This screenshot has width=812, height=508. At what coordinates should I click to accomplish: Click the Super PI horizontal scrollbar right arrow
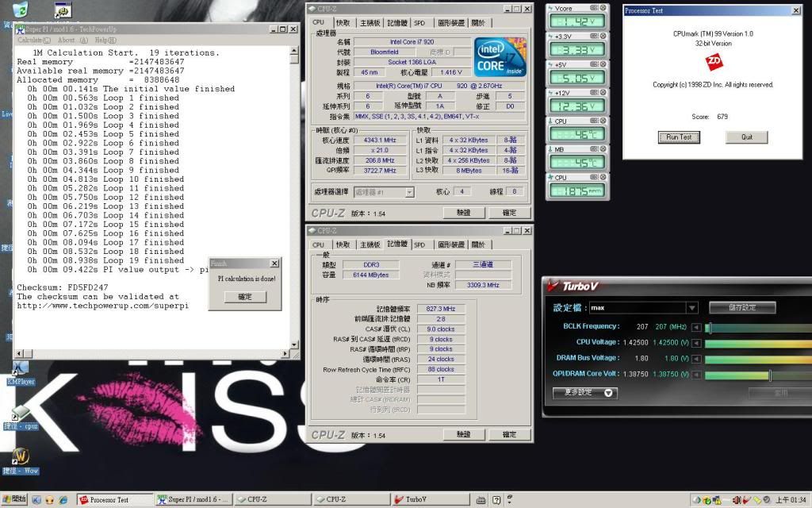point(285,353)
